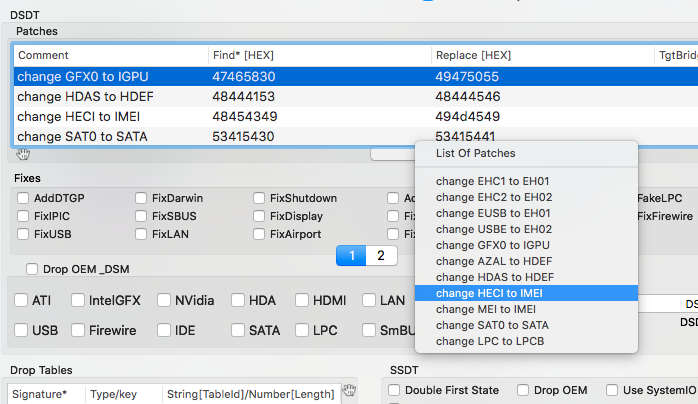Pick change AZAL to HDEF menu entry

click(x=526, y=261)
